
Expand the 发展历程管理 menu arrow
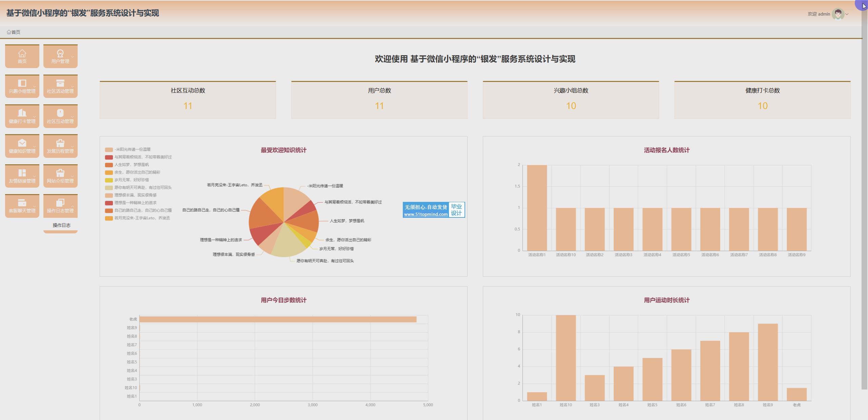pyautogui.click(x=72, y=147)
